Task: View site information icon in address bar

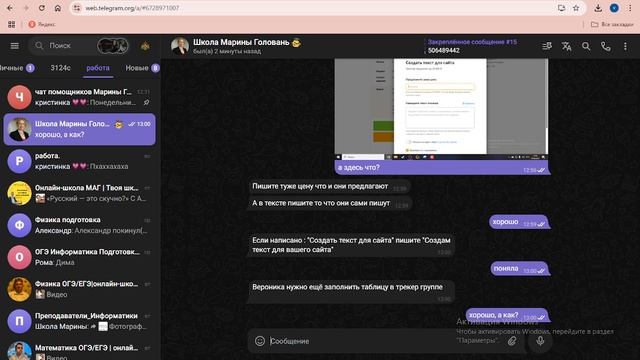Action: [x=77, y=8]
